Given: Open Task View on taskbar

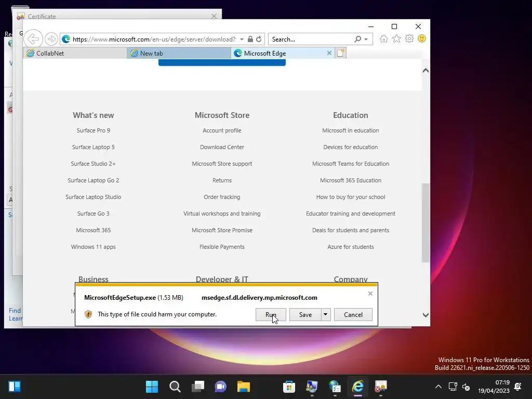Looking at the screenshot, I should [x=198, y=387].
